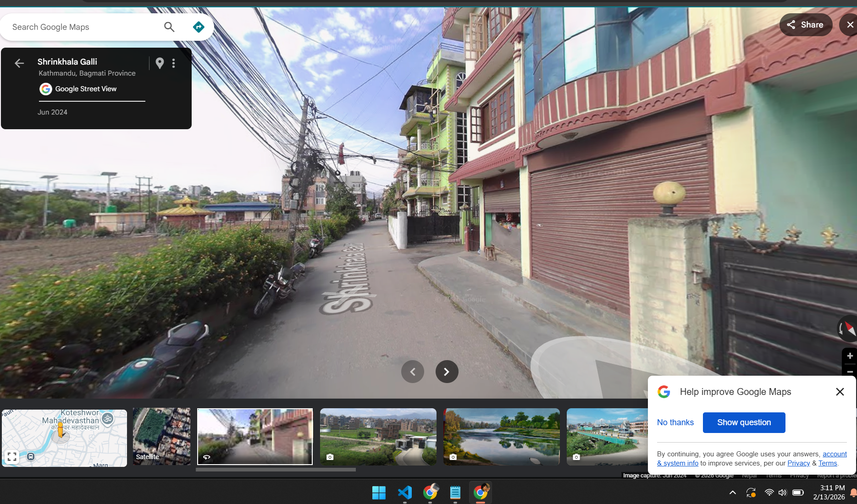Image resolution: width=857 pixels, height=504 pixels.
Task: Click Show question button
Action: click(x=744, y=422)
